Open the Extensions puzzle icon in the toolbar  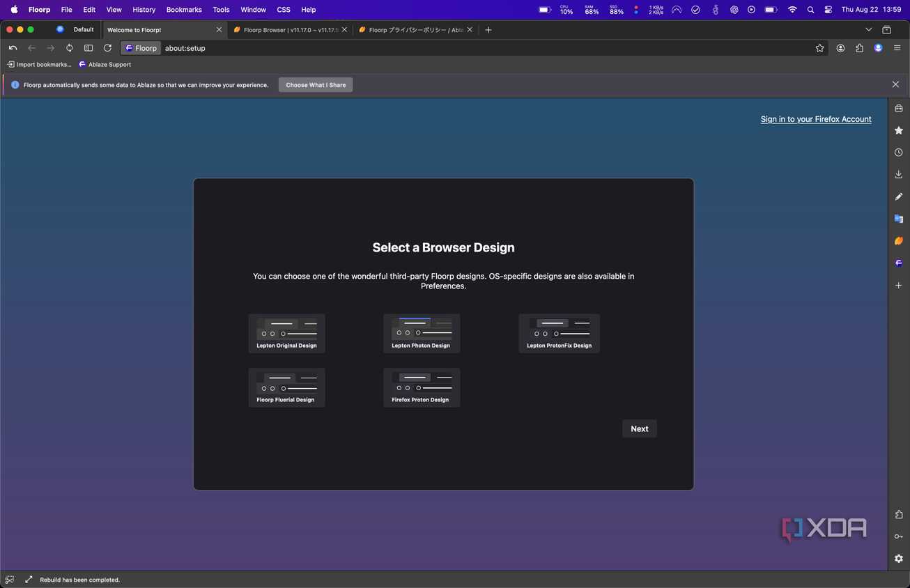point(859,48)
